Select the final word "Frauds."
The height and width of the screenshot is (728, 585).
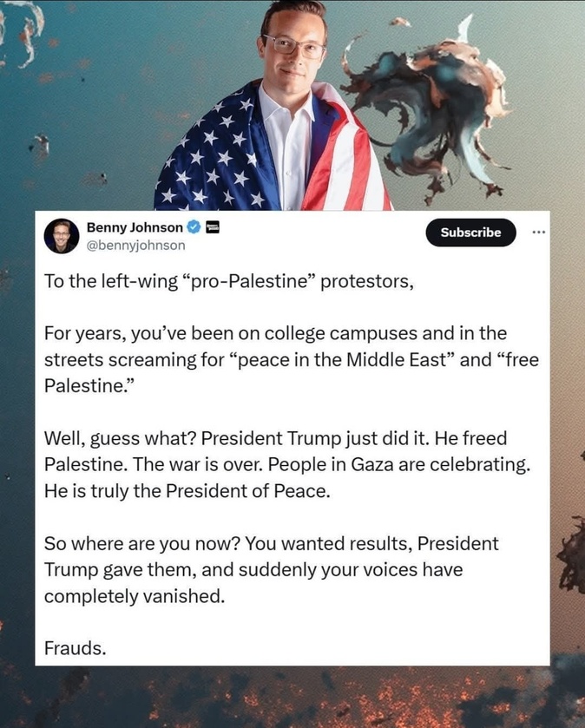pos(76,648)
